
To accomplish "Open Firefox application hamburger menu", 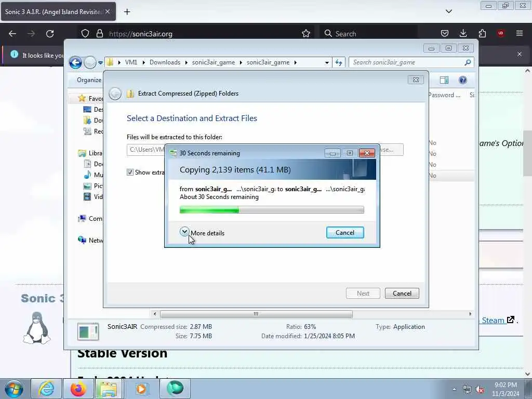I will tap(520, 33).
